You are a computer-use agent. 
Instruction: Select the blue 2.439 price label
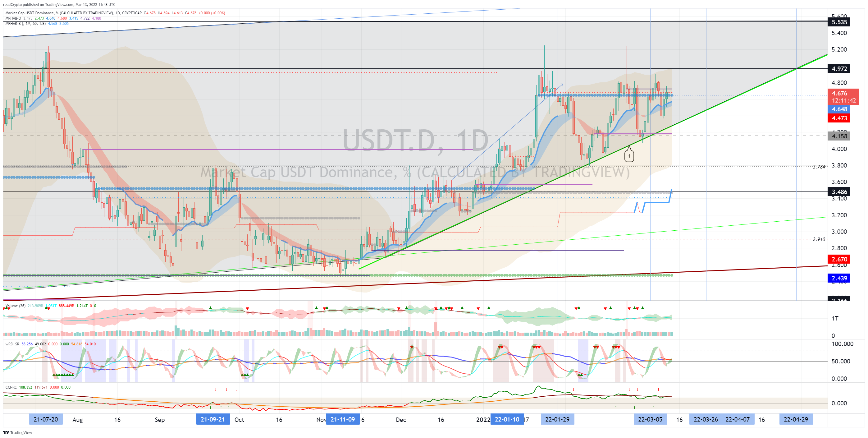(839, 278)
